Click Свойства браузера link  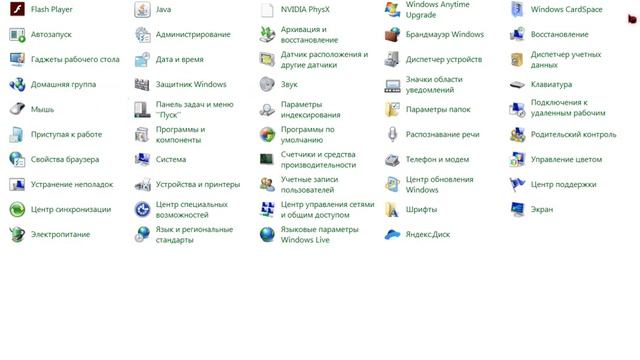(65, 159)
